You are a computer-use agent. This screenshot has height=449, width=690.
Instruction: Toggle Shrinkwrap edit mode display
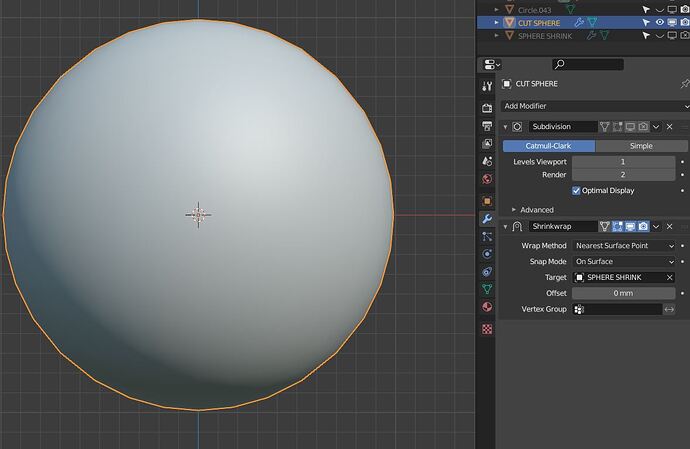click(617, 226)
